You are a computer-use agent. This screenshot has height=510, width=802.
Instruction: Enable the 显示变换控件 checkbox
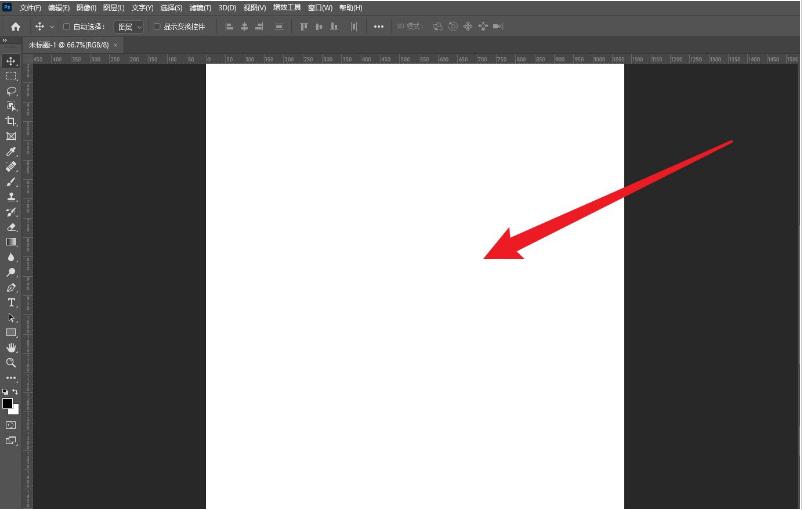click(157, 27)
